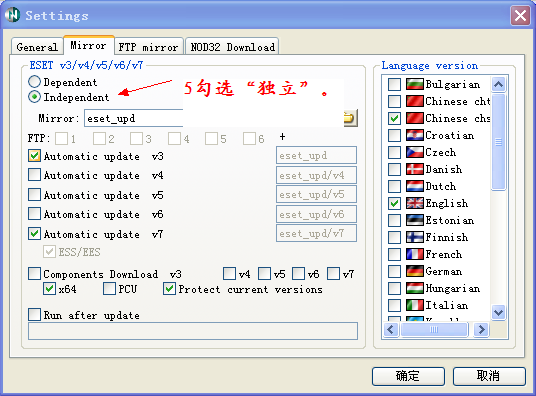Image resolution: width=536 pixels, height=396 pixels.
Task: Click the German flag icon
Action: [415, 271]
